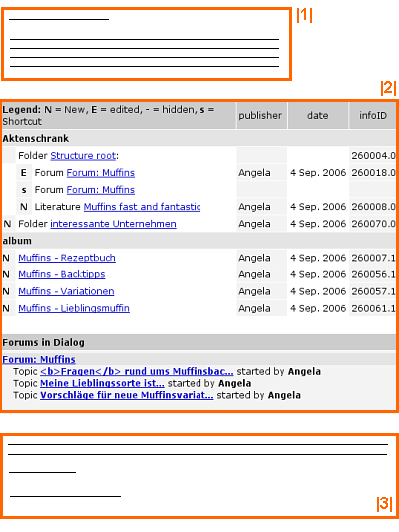
Task: Open the Muffins - Lieblingsmuffin album
Action: pos(74,308)
